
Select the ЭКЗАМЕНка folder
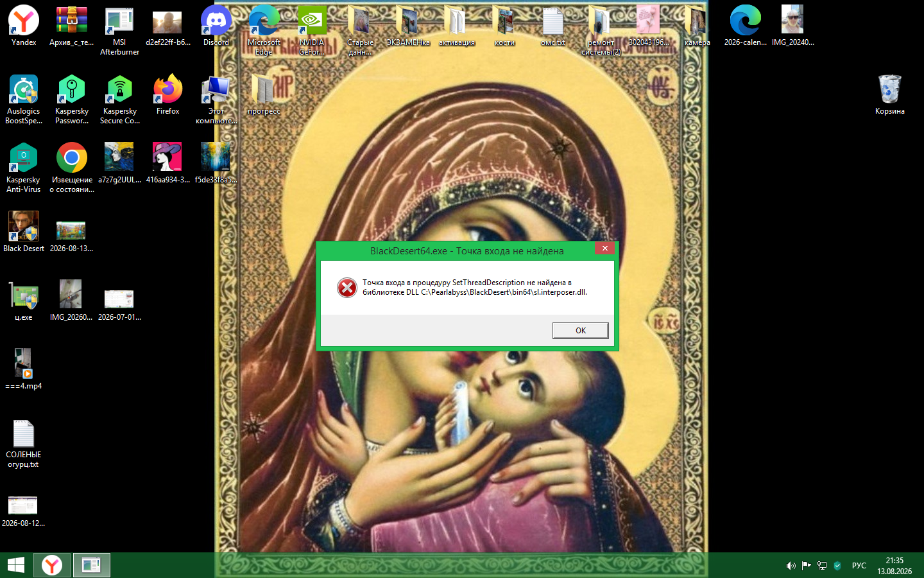point(408,26)
